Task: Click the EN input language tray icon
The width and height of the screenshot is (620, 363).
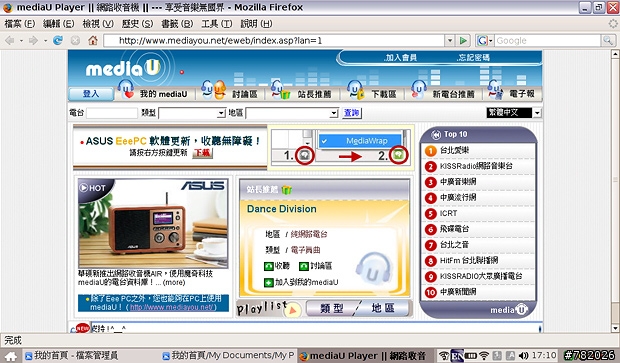Action: 457,355
